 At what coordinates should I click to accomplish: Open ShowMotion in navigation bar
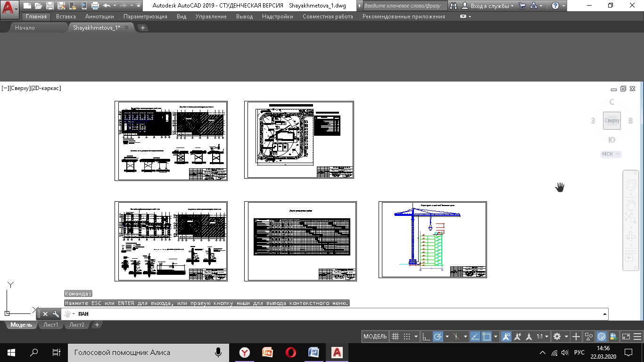(630, 256)
